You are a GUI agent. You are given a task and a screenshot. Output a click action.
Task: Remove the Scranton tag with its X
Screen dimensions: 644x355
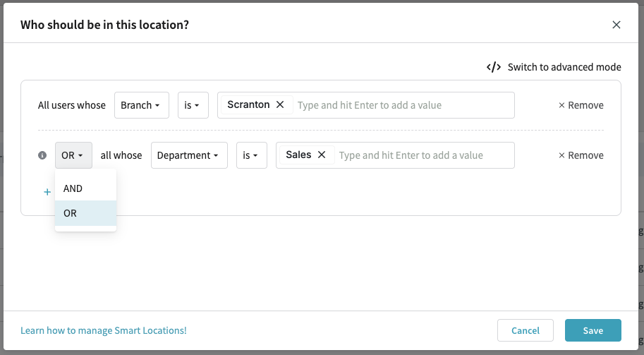coord(280,104)
